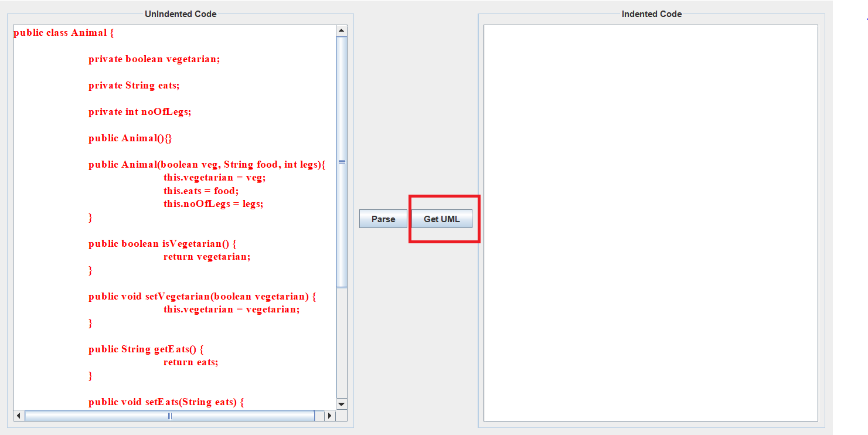Click the line 'return vegetarian;'
This screenshot has height=435, width=868.
click(x=207, y=257)
